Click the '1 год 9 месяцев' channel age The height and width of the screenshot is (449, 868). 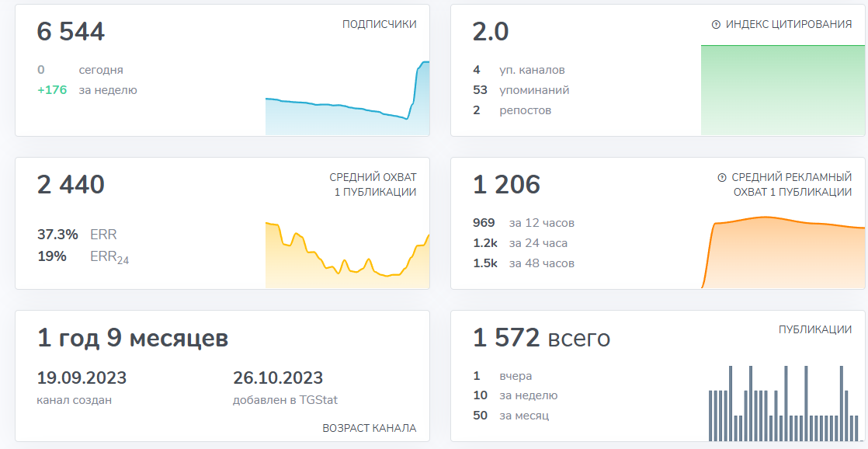132,338
